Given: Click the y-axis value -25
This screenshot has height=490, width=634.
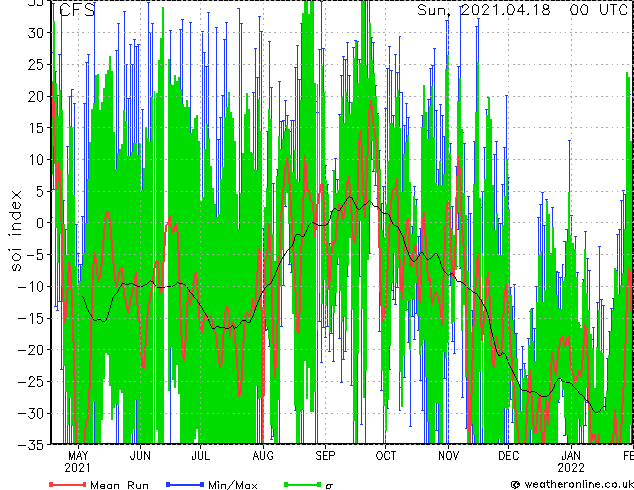Looking at the screenshot, I should (x=31, y=381).
